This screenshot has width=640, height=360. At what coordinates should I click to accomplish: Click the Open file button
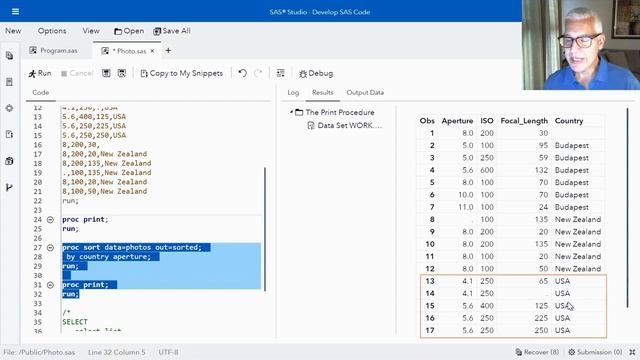[x=129, y=31]
